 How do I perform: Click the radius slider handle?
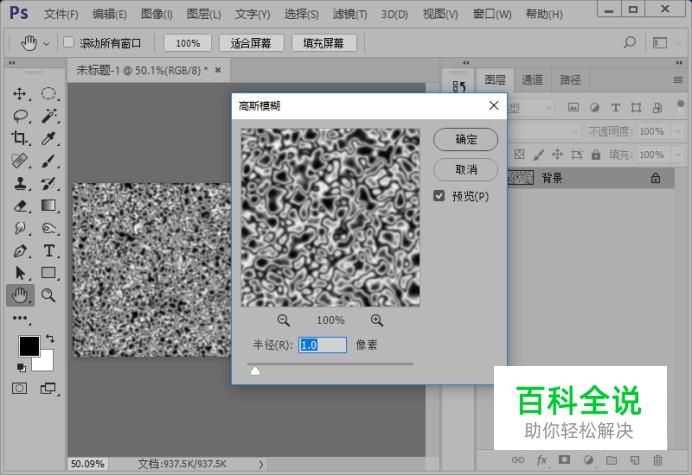tap(255, 371)
